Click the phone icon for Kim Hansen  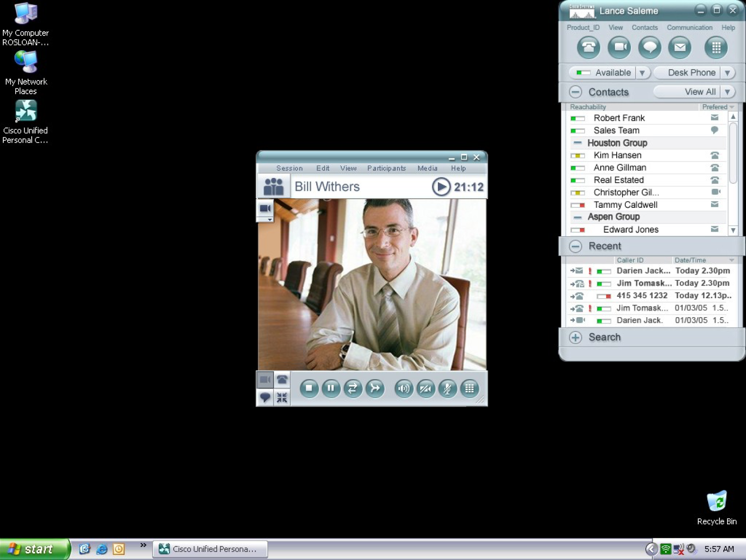[x=715, y=155]
